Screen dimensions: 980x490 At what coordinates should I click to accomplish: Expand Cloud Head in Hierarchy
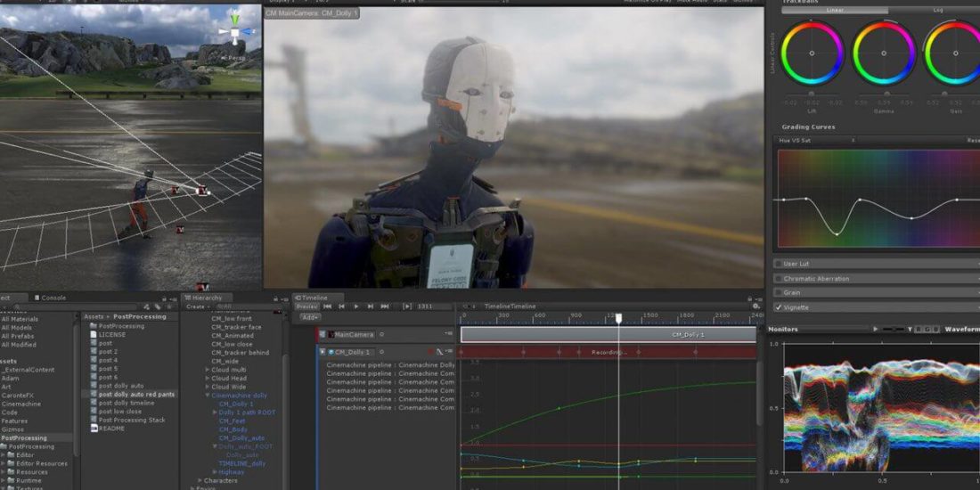[x=208, y=378]
